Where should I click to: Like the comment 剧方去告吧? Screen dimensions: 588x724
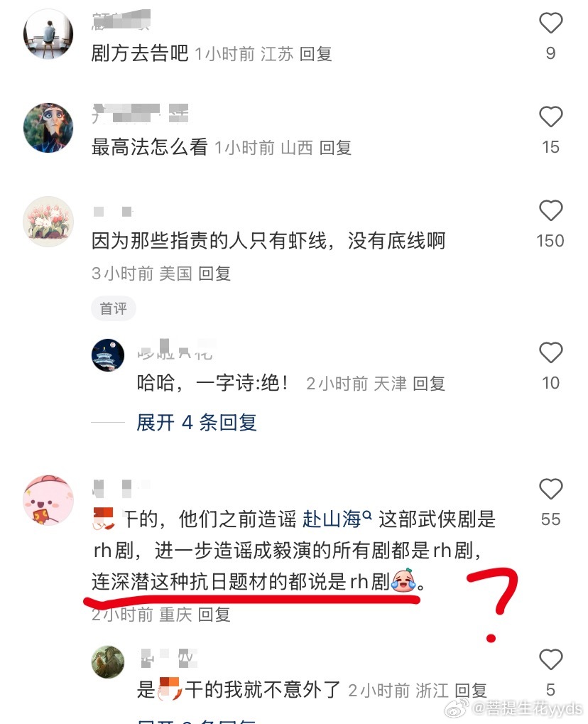click(550, 23)
